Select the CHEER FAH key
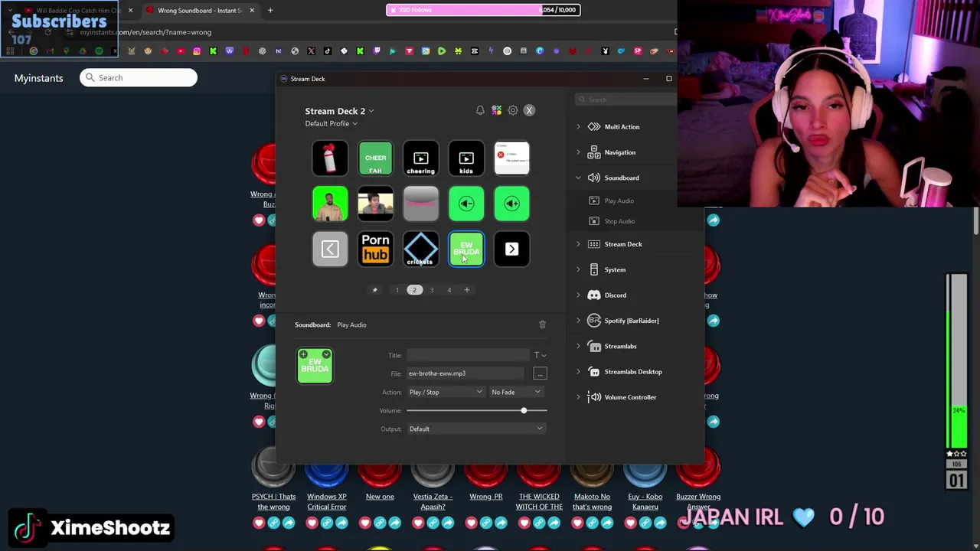The image size is (980, 551). [375, 158]
